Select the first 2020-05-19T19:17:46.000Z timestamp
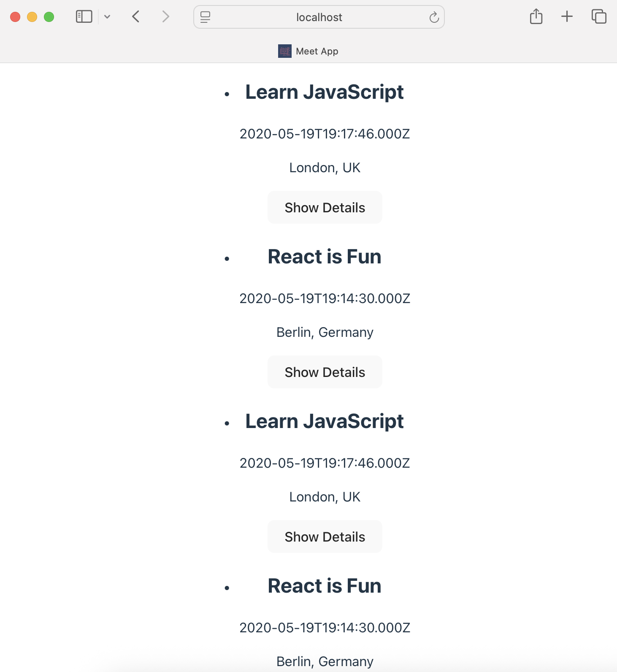The height and width of the screenshot is (672, 617). pyautogui.click(x=325, y=134)
